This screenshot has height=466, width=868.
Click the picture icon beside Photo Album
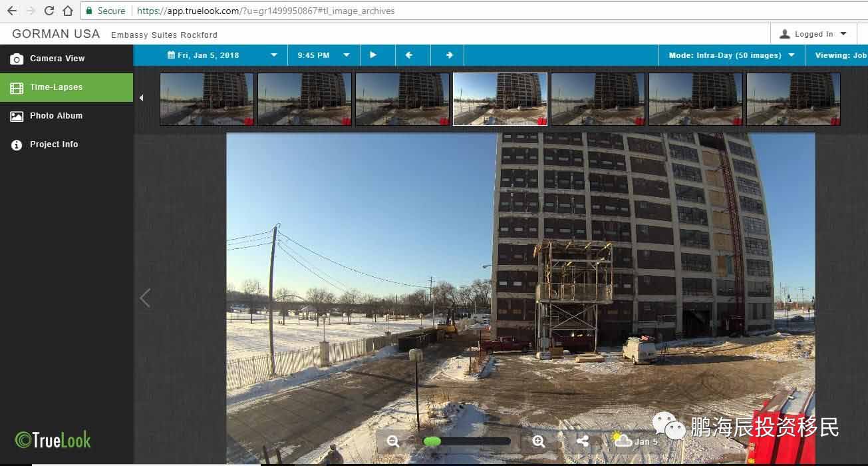(17, 116)
